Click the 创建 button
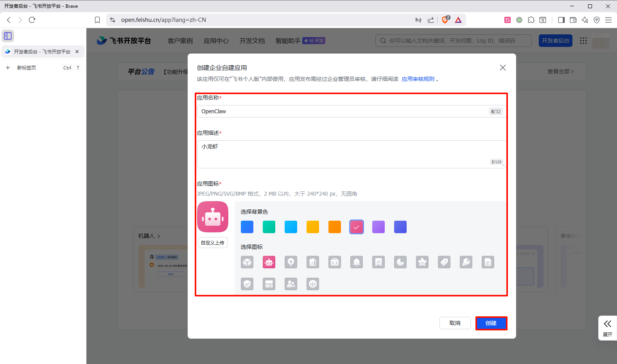This screenshot has height=364, width=617. (491, 323)
